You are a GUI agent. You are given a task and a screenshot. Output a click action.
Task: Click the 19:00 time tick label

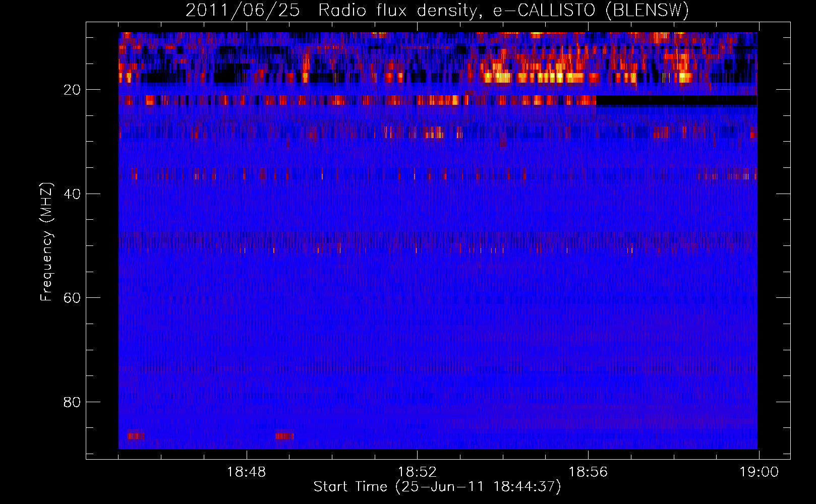click(x=759, y=472)
